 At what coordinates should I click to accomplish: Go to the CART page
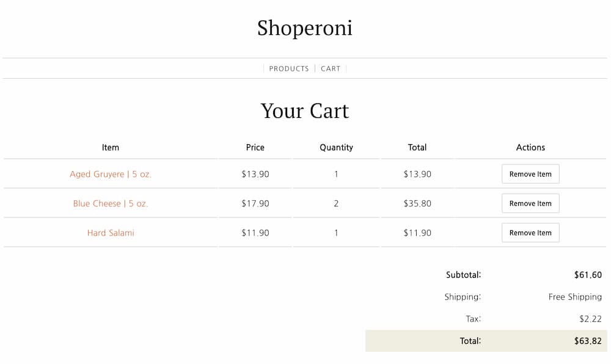coord(331,68)
